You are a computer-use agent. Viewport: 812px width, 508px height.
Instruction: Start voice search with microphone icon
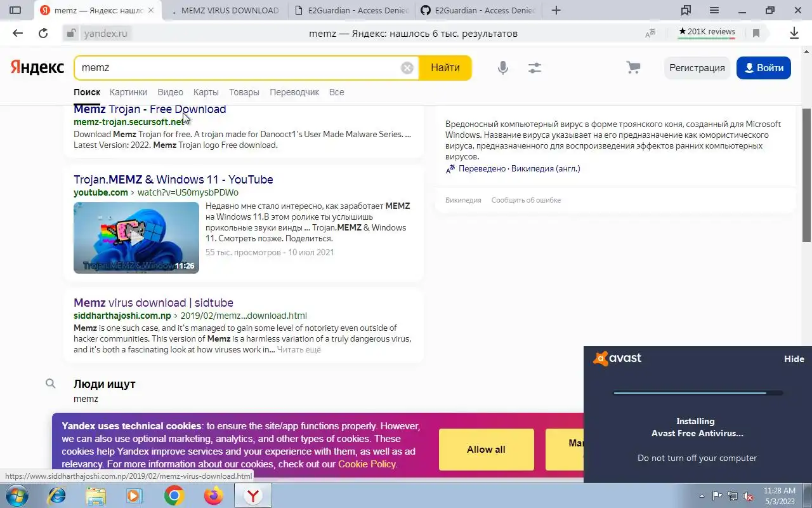click(x=502, y=68)
